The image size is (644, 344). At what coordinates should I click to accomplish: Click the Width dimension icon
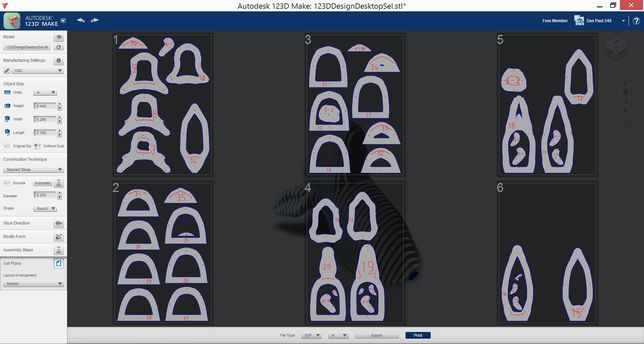click(7, 119)
